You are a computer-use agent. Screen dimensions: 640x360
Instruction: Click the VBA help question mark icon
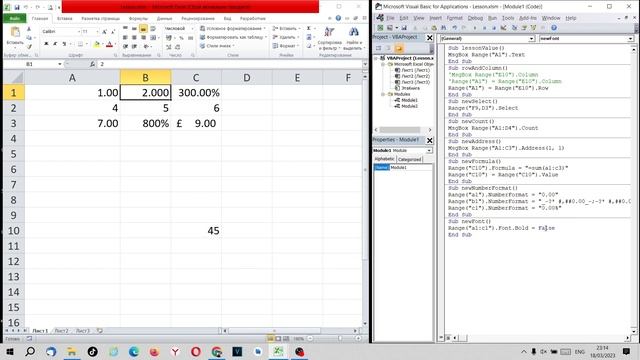(554, 28)
